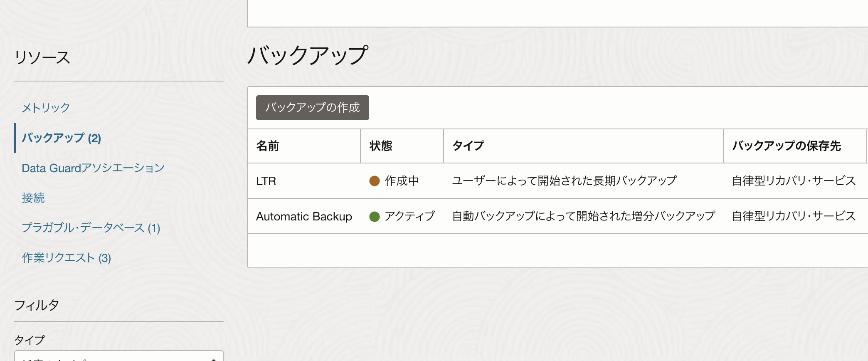Click the バックアップの作成 button
Viewport: 868px width, 361px height.
coord(312,108)
